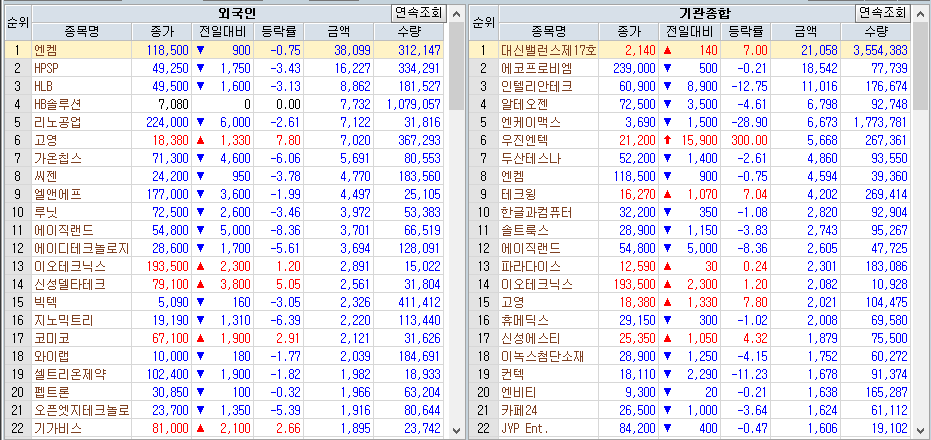Click 종목명 column header in 기관종합 panel
This screenshot has width=931, height=440.
549,32
